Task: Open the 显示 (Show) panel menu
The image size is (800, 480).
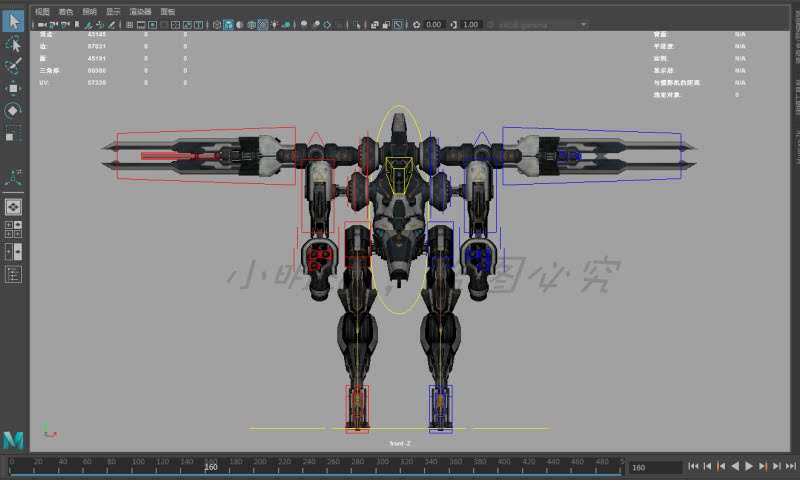Action: click(x=113, y=11)
